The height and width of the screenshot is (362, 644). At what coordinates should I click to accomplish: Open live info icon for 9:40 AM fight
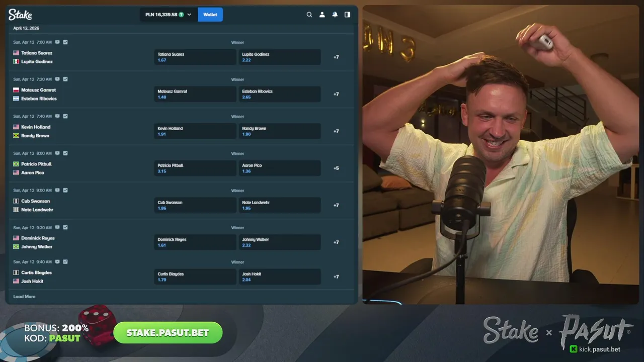(57, 262)
